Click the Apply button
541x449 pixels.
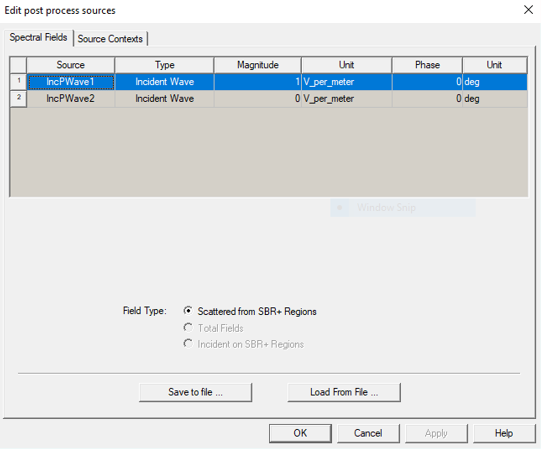pyautogui.click(x=436, y=433)
